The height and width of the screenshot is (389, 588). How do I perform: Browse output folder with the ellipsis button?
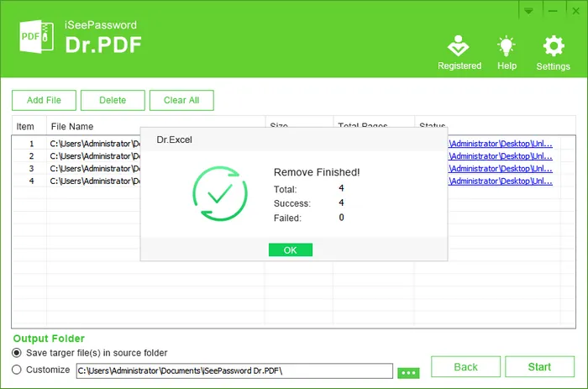coord(408,372)
